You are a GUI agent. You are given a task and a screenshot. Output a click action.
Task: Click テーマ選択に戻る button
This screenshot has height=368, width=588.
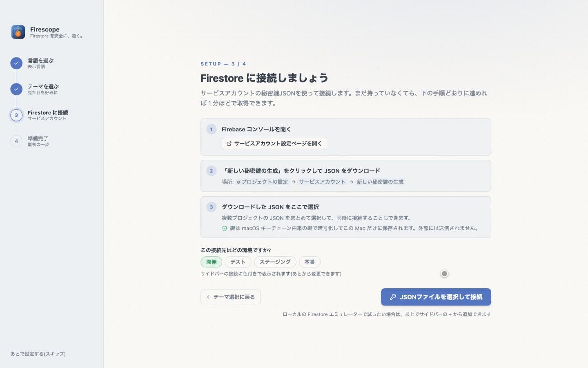231,297
